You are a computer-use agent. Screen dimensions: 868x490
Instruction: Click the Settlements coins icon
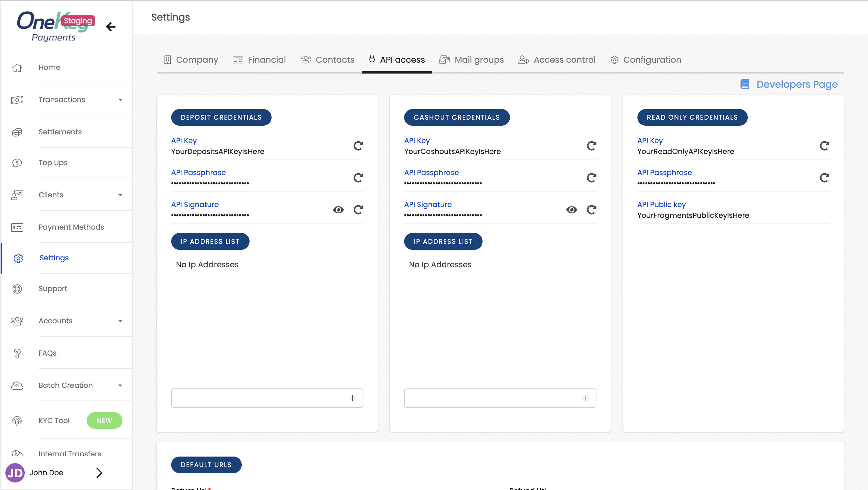[x=17, y=132]
